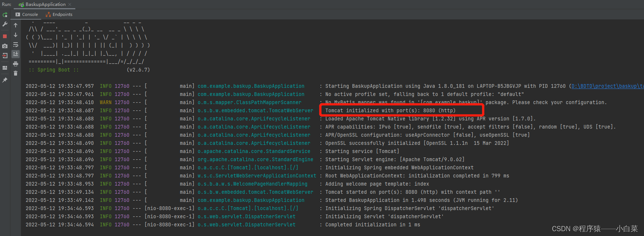This screenshot has height=236, width=644.
Task: Switch to the Endpoints tab
Action: tap(59, 14)
